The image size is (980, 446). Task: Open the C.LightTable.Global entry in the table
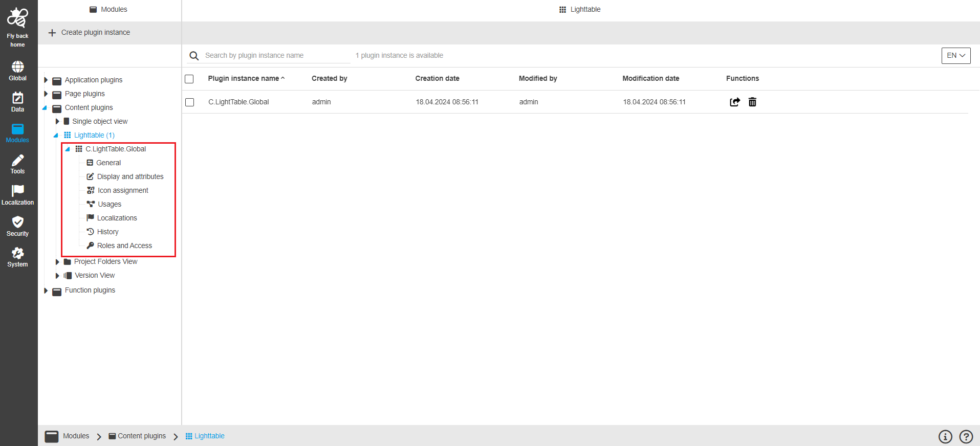click(238, 102)
